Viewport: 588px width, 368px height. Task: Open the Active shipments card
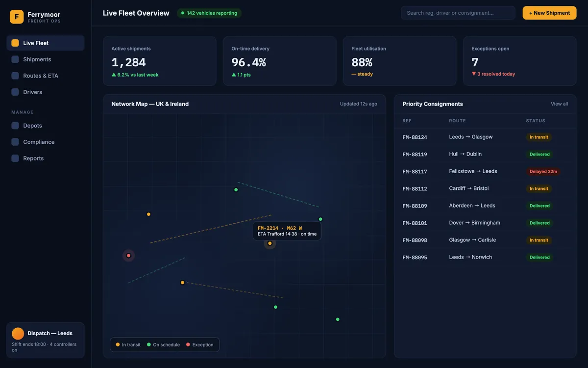pyautogui.click(x=160, y=61)
